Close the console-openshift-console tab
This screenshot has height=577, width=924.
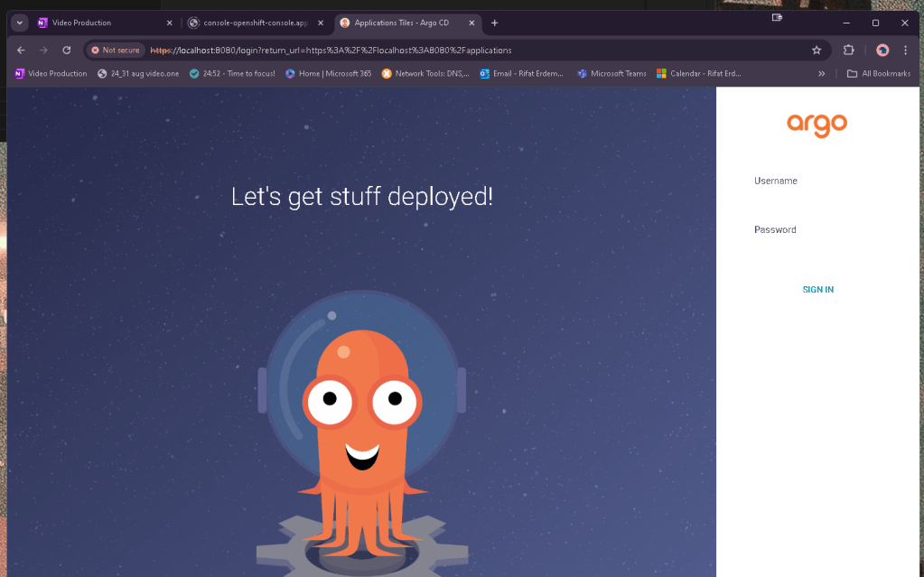(x=321, y=23)
